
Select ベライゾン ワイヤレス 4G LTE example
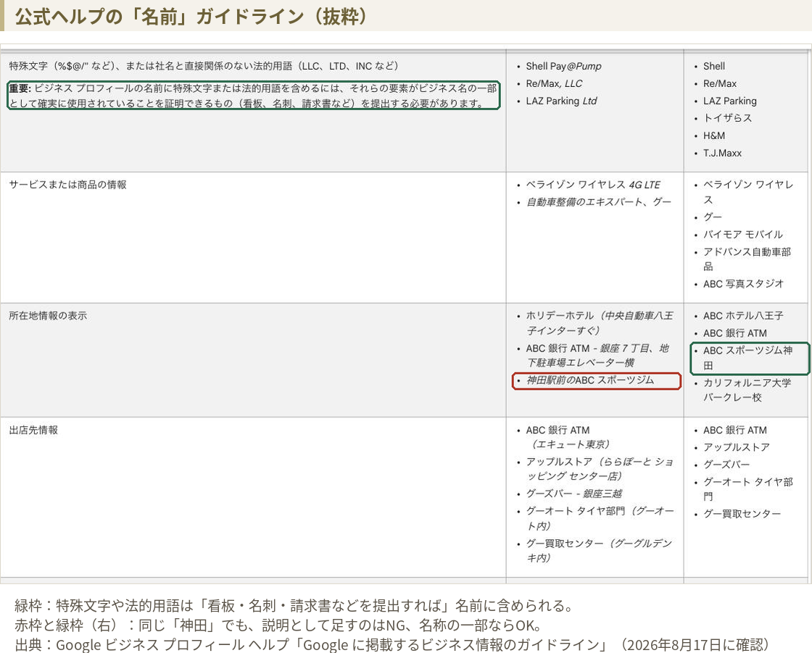[x=593, y=184]
